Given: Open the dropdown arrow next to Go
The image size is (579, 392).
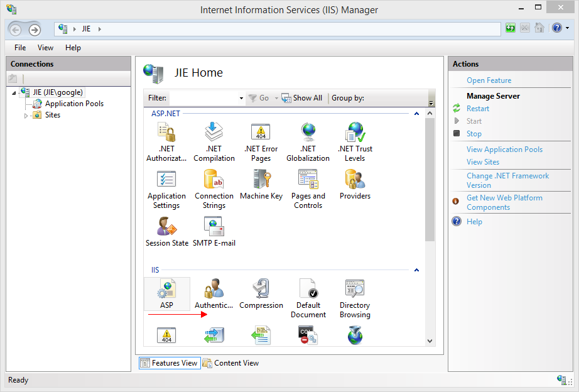Looking at the screenshot, I should pyautogui.click(x=276, y=98).
